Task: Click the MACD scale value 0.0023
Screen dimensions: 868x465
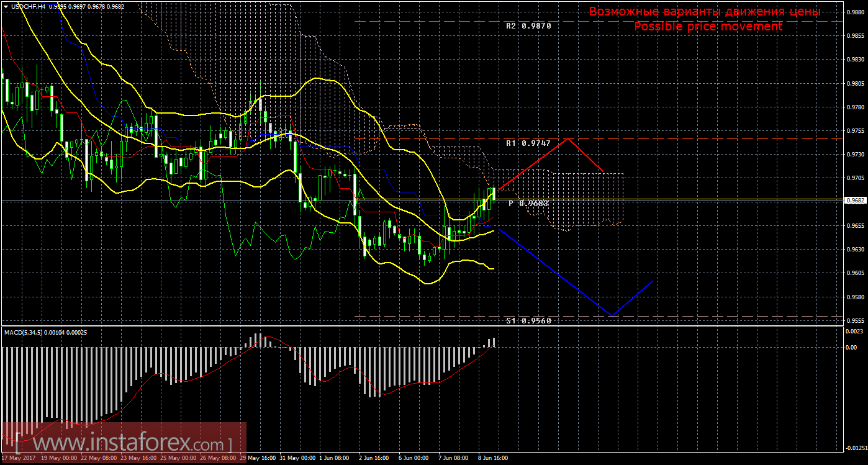Action: (856, 332)
